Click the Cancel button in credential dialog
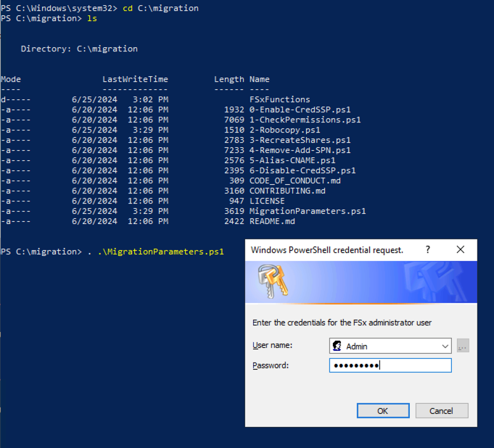This screenshot has height=448, width=494. pyautogui.click(x=442, y=410)
